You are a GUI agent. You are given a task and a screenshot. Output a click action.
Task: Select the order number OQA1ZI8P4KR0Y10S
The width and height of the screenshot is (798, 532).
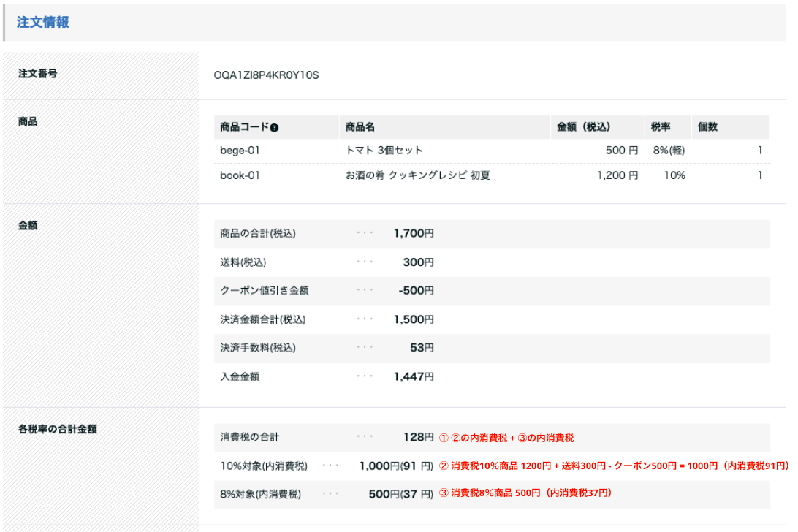pyautogui.click(x=266, y=75)
